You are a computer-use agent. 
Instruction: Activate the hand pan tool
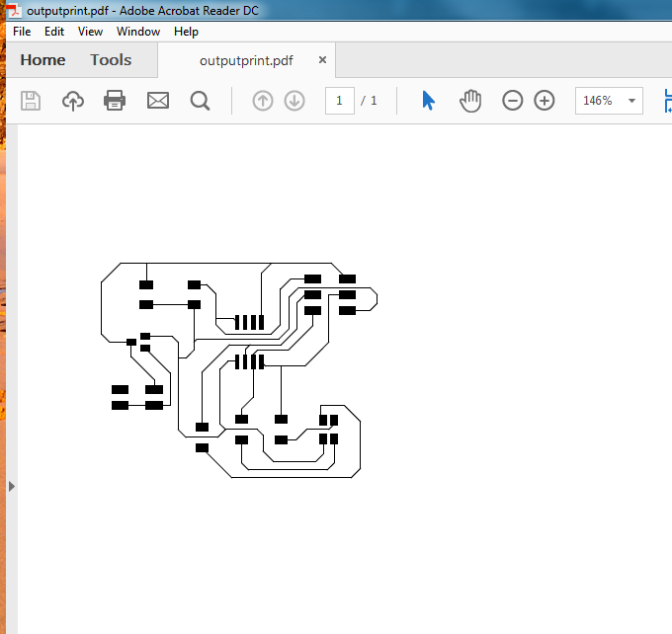tap(470, 101)
